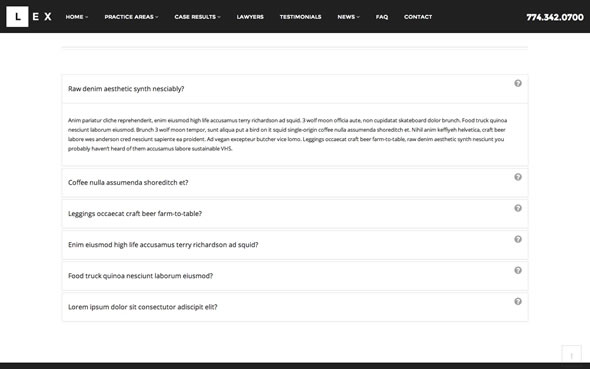Viewport: 590px width, 369px height.
Task: Click the back-to-top arrow button
Action: pyautogui.click(x=571, y=355)
